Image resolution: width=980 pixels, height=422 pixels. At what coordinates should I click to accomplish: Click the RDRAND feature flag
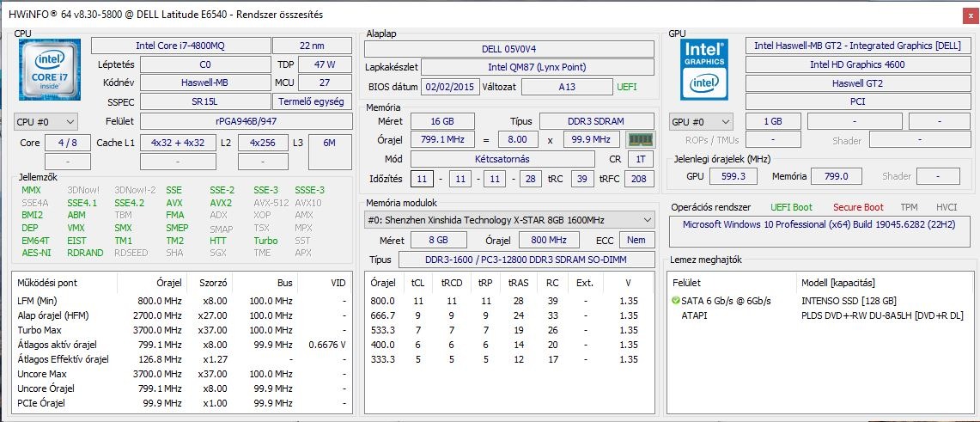[x=86, y=253]
